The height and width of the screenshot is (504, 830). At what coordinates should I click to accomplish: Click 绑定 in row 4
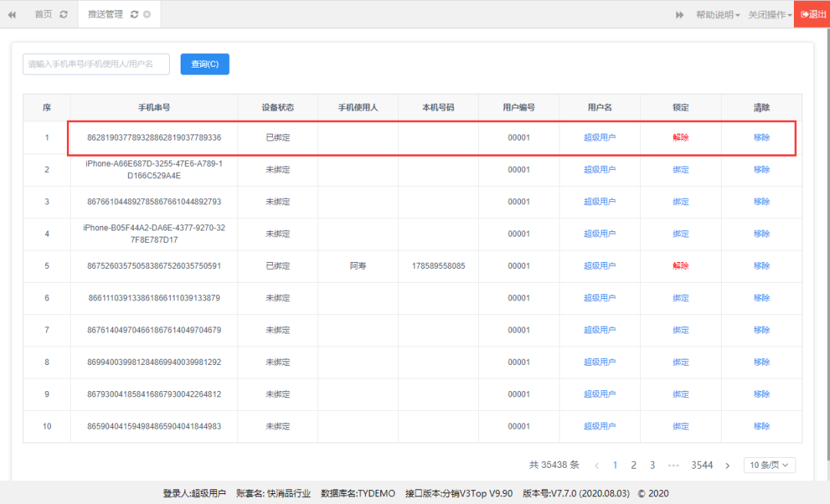[x=681, y=234]
